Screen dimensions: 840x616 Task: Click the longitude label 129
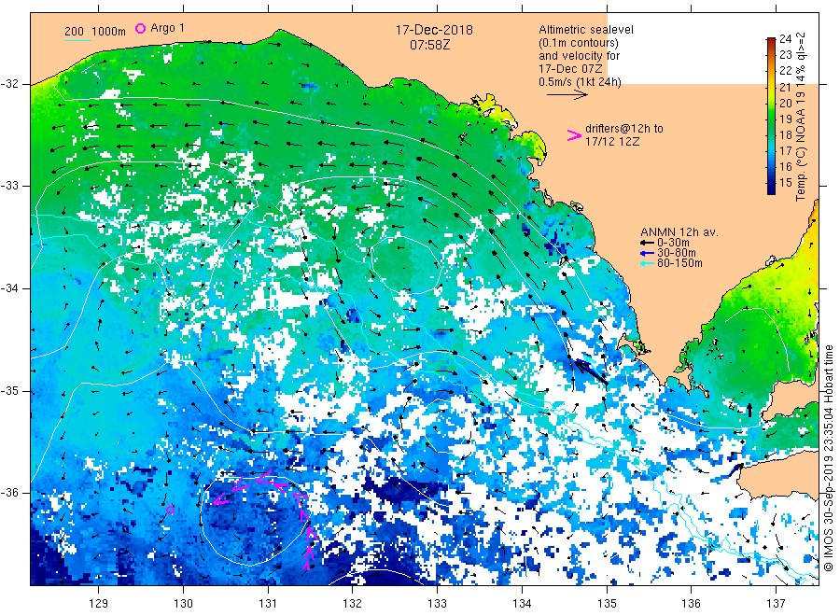[x=99, y=604]
